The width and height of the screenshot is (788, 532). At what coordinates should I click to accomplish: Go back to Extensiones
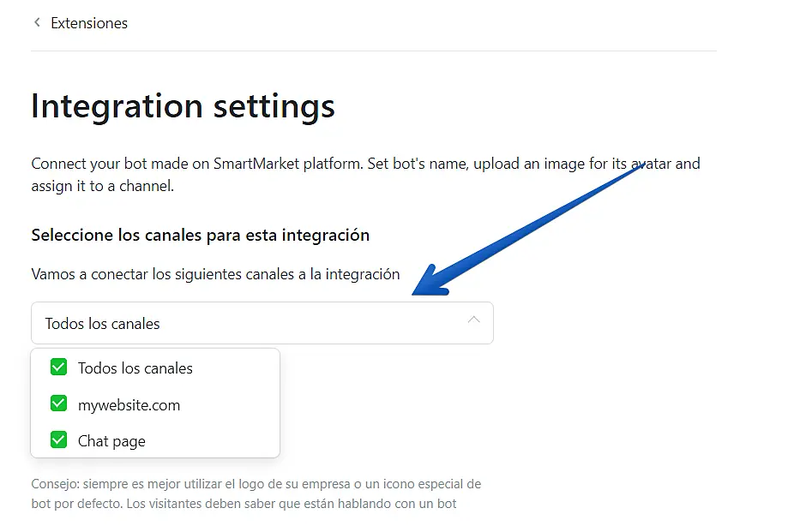[88, 23]
